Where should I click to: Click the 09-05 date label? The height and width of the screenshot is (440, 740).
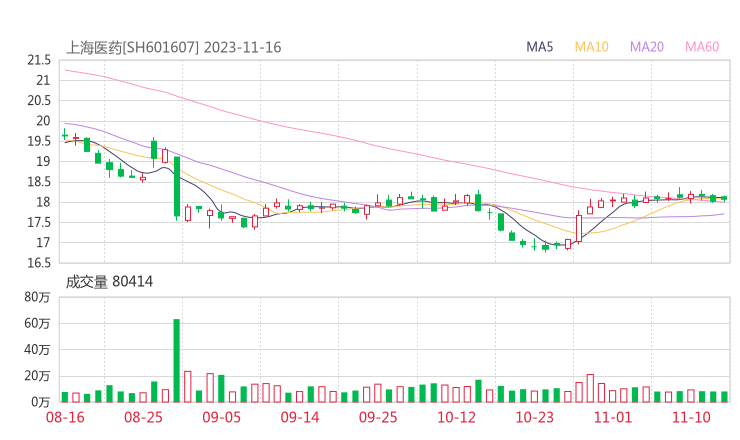tap(221, 417)
